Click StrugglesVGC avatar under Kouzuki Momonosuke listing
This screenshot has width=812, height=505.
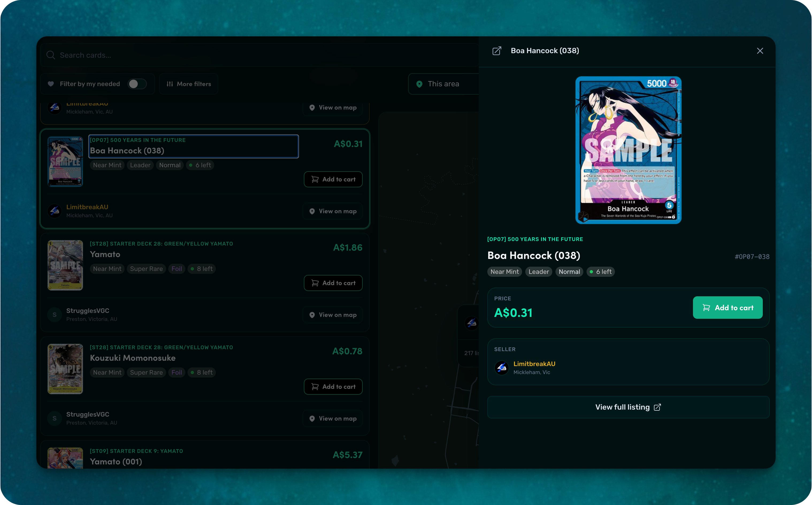pyautogui.click(x=55, y=418)
